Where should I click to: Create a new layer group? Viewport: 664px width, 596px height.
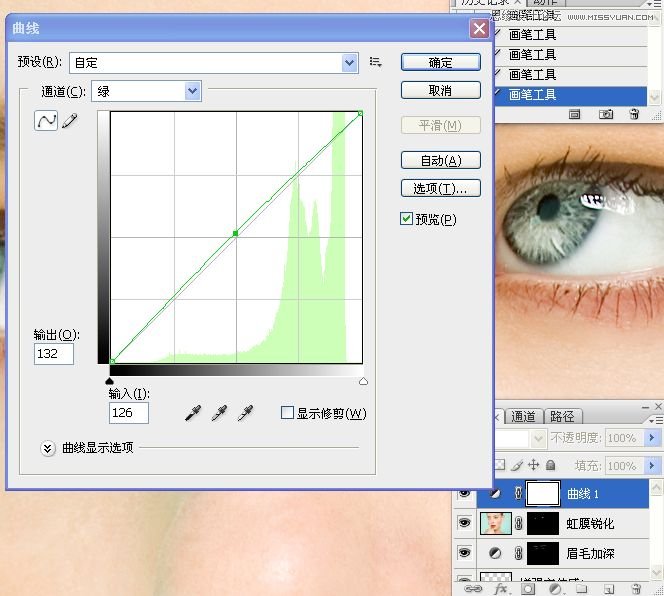point(582,589)
